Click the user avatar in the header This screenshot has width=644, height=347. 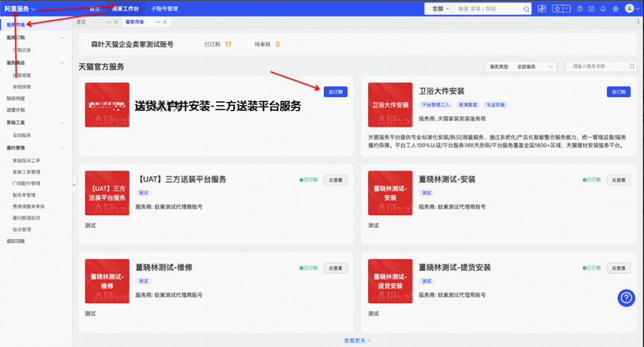coord(629,9)
